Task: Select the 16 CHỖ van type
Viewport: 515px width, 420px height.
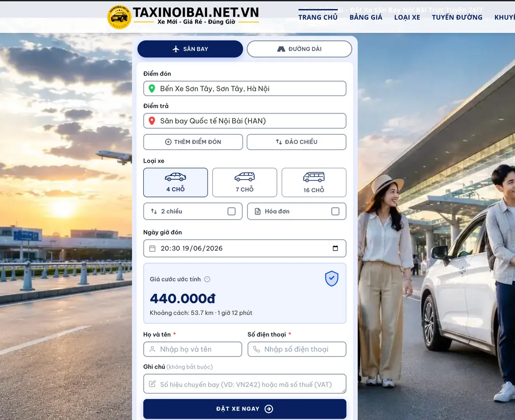Action: pyautogui.click(x=314, y=182)
